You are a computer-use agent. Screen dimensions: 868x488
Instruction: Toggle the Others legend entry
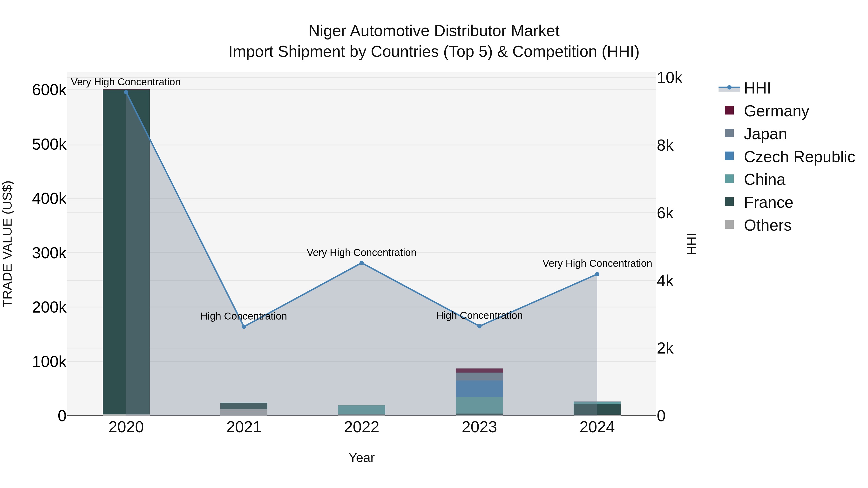pyautogui.click(x=758, y=225)
